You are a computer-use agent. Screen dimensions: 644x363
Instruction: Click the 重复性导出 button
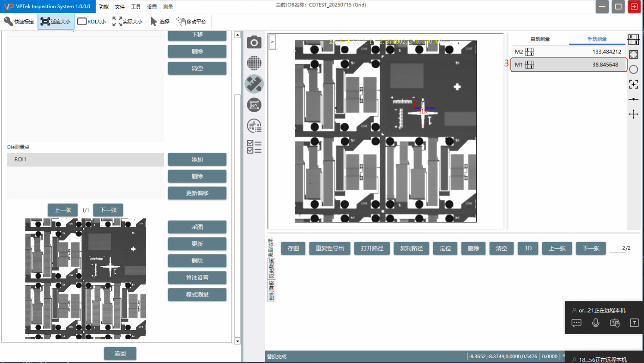(x=330, y=248)
